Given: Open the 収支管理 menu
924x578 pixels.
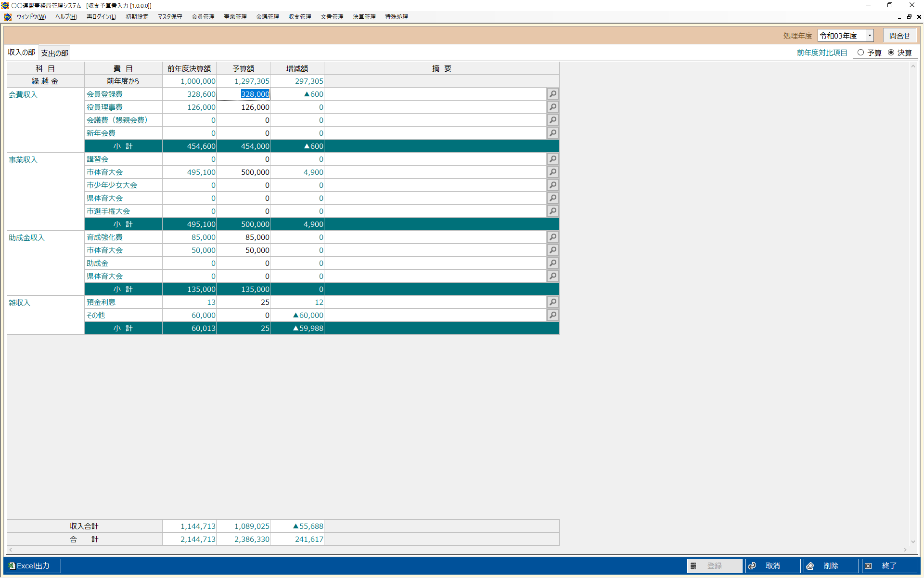Looking at the screenshot, I should pos(300,17).
